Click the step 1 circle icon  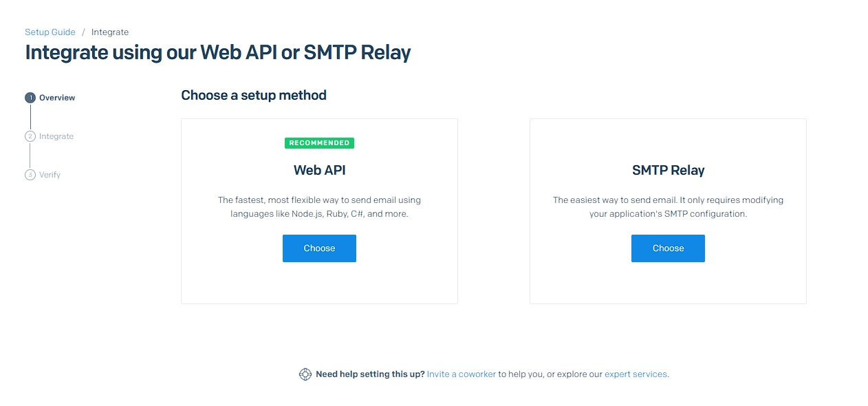[x=30, y=98]
